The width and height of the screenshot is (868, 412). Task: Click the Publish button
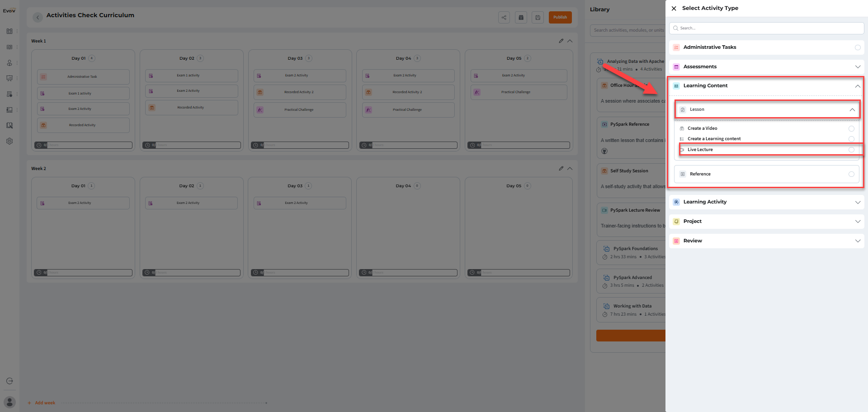click(x=560, y=17)
